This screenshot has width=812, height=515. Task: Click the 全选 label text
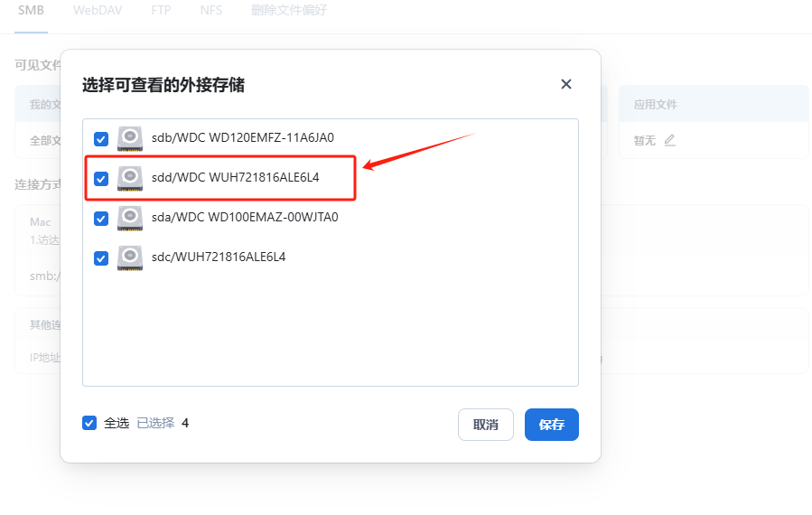coord(117,424)
